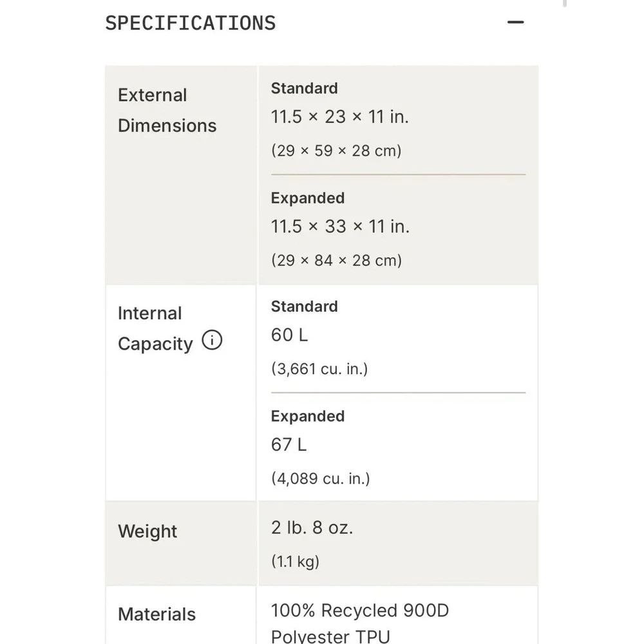
Task: Select the Weight row label
Action: 147,531
